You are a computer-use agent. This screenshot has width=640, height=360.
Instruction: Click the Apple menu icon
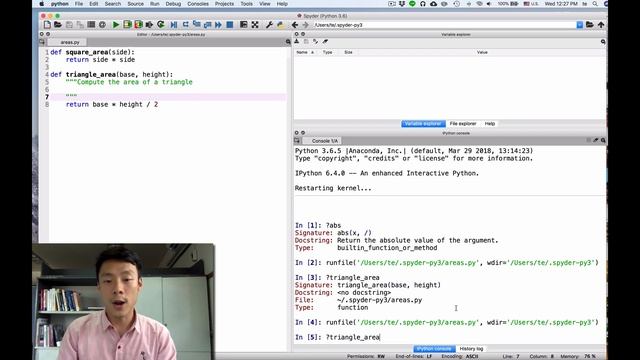41,4
